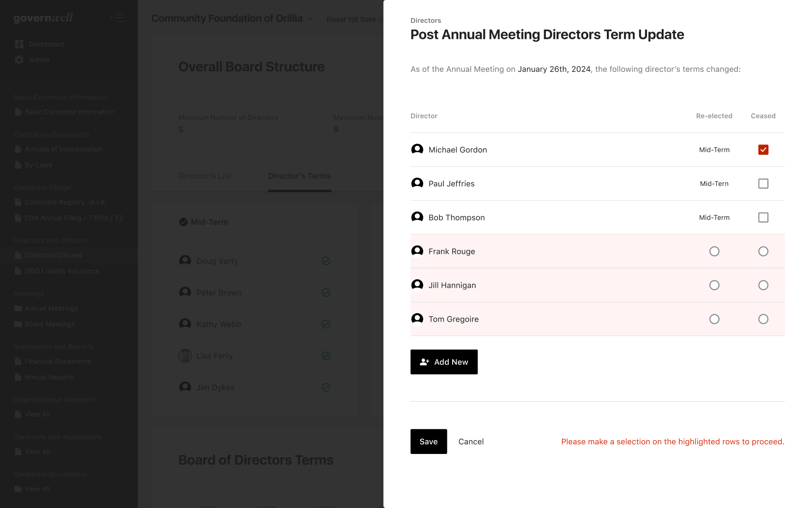
Task: Click Frank Rouge's avatar icon
Action: pyautogui.click(x=417, y=251)
